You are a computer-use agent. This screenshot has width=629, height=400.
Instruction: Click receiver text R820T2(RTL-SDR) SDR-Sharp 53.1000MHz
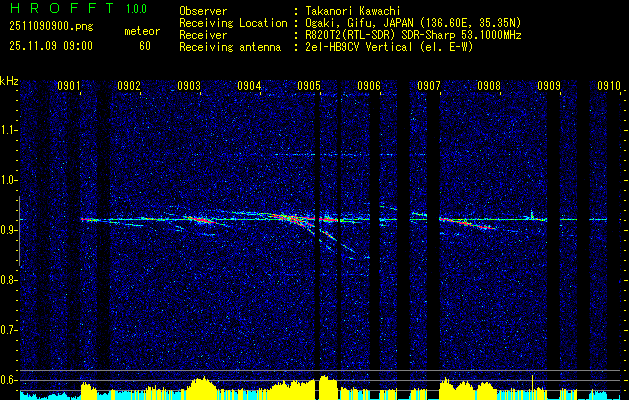[x=413, y=35]
